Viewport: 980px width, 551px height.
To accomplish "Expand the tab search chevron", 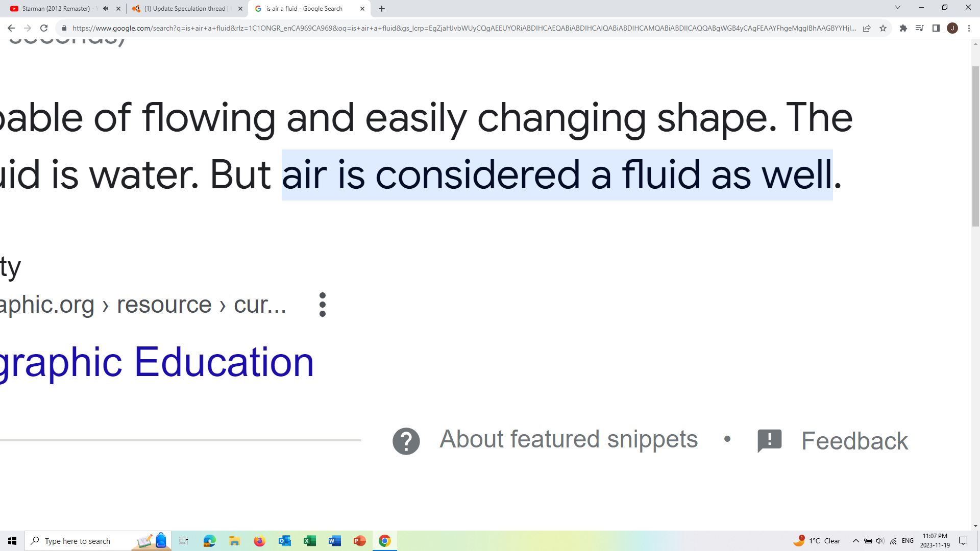I will (897, 8).
